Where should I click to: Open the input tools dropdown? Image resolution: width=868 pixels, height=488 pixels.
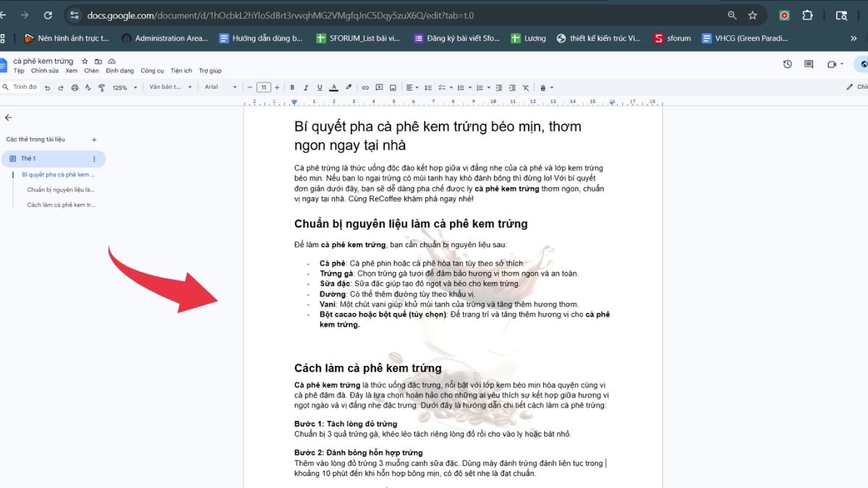click(x=547, y=87)
